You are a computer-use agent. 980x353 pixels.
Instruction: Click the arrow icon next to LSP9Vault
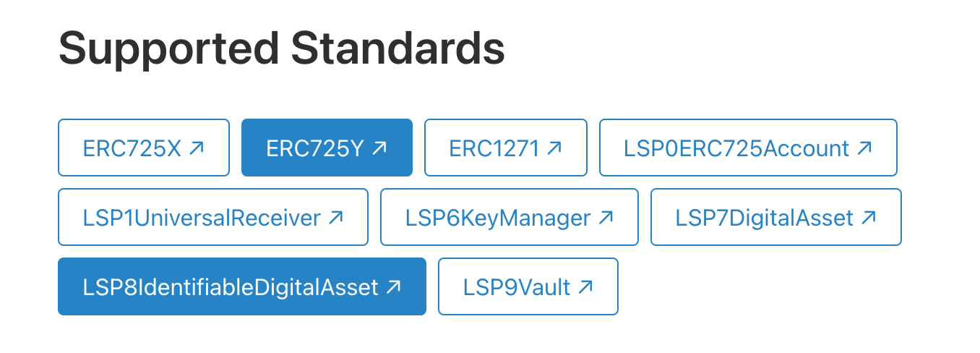click(585, 287)
